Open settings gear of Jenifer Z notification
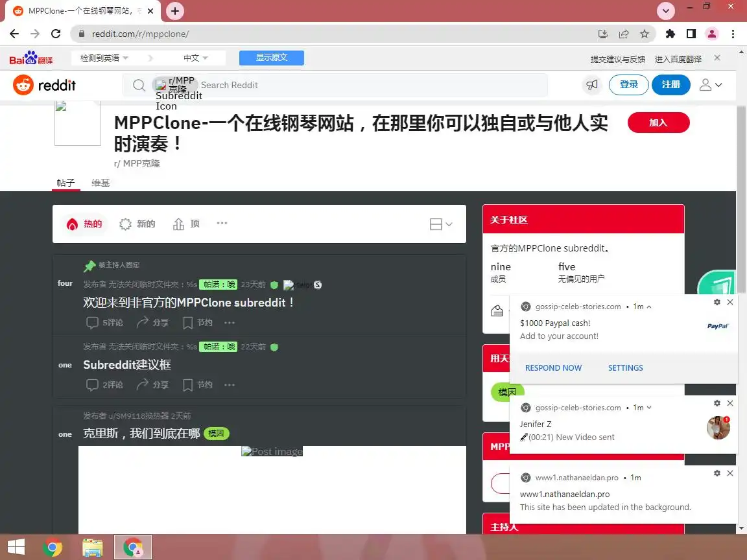This screenshot has width=747, height=560. click(x=717, y=403)
